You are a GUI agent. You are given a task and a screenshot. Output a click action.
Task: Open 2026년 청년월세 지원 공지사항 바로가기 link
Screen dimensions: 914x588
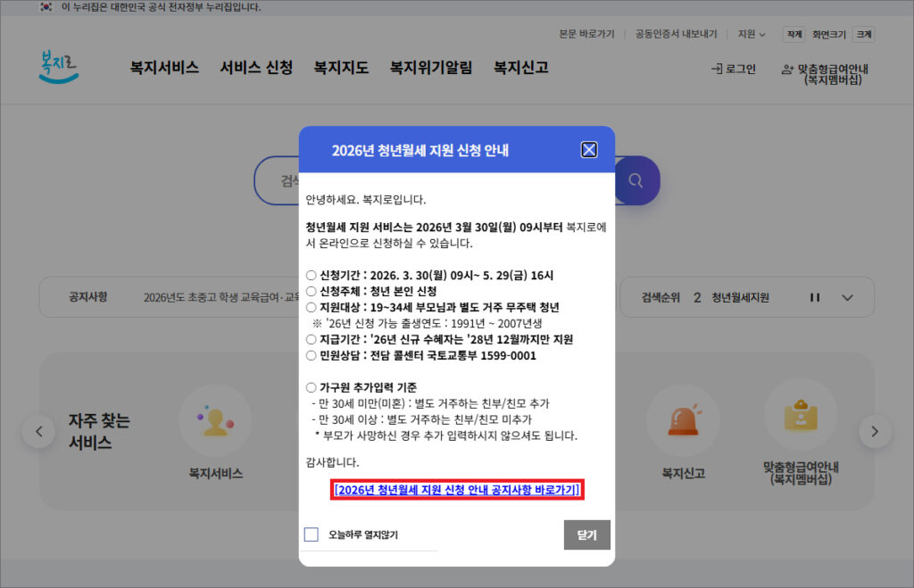point(457,490)
